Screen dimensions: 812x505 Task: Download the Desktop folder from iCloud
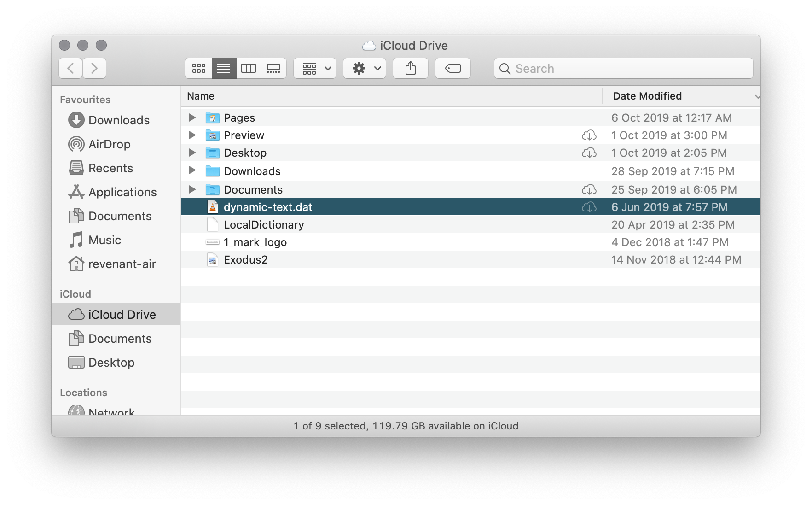coord(589,153)
